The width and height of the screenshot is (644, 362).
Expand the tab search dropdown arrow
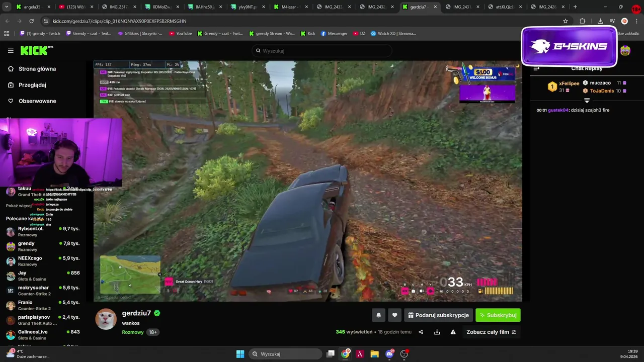7,7
